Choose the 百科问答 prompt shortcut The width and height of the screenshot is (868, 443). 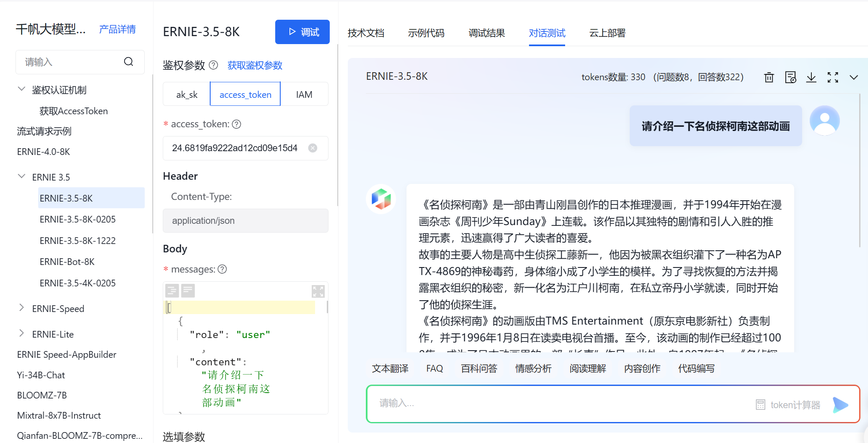coord(479,368)
